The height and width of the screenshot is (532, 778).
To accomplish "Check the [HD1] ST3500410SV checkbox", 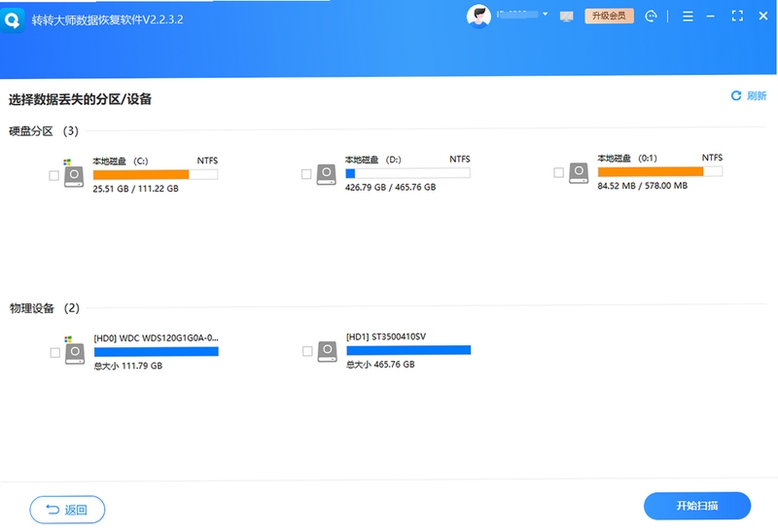I will (x=307, y=351).
